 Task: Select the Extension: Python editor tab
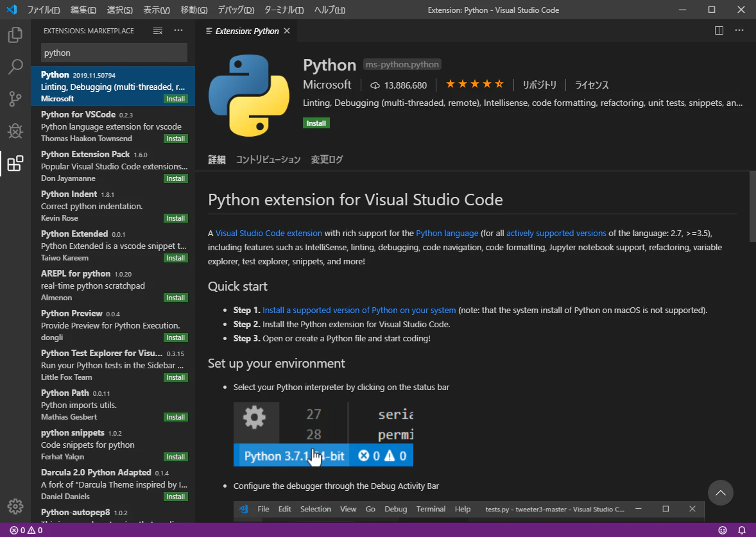247,31
